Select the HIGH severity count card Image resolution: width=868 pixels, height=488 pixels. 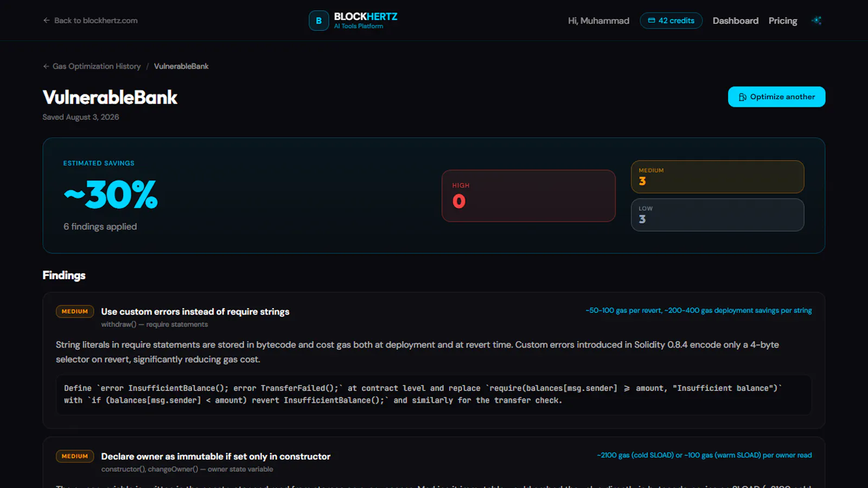click(x=528, y=196)
